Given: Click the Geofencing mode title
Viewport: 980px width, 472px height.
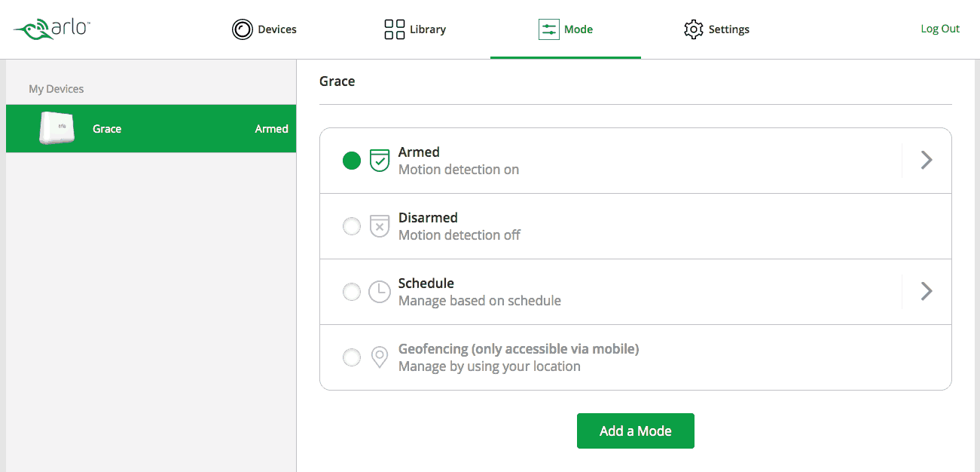Looking at the screenshot, I should 519,349.
